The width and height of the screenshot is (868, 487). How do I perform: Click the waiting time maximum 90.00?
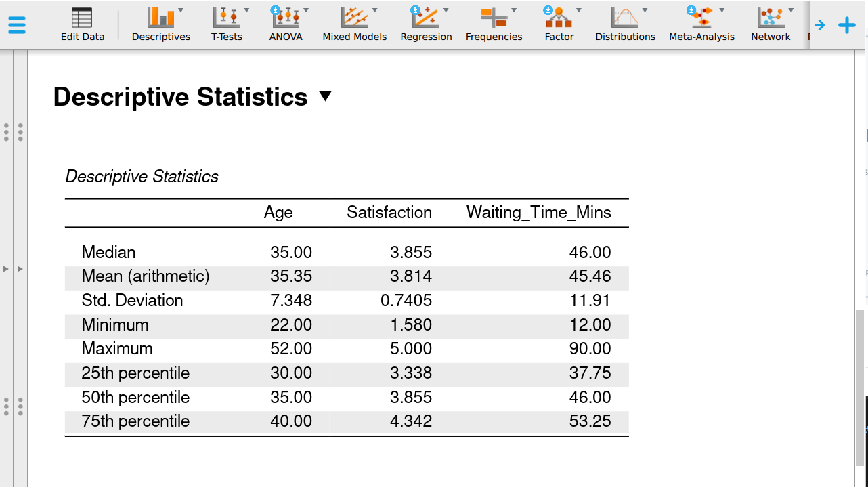coord(590,349)
